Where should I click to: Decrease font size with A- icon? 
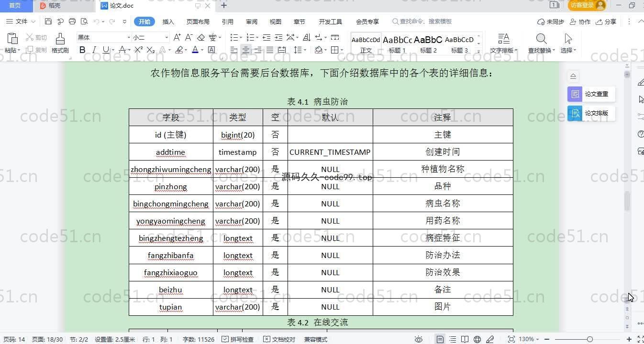[x=189, y=37]
